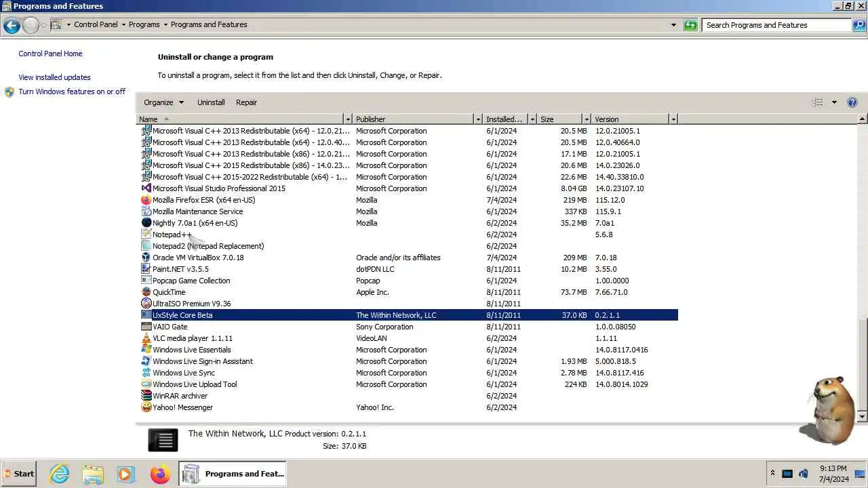Open Internet Explorer from the taskbar
The image size is (868, 488).
60,474
